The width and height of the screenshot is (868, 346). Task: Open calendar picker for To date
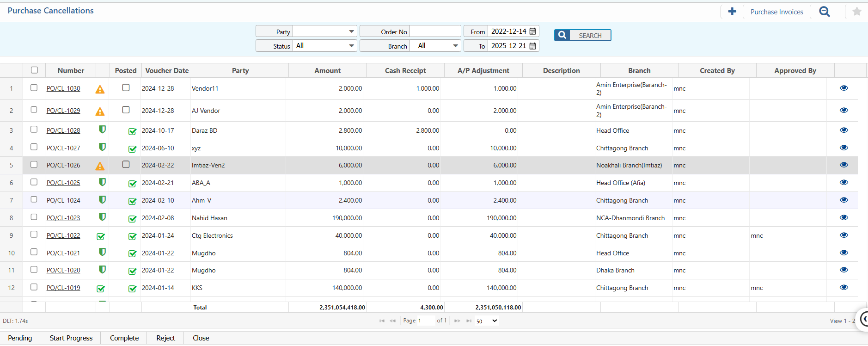pyautogui.click(x=533, y=46)
